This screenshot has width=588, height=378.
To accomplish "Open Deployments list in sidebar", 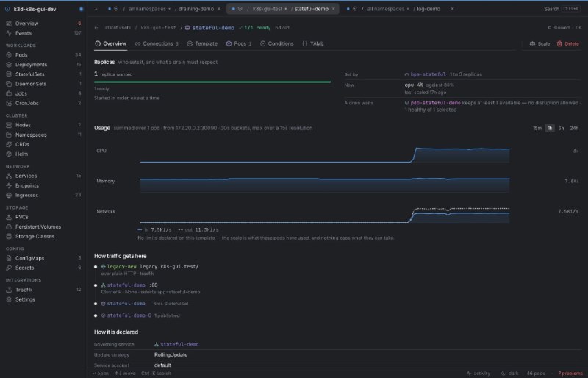I will pos(43,65).
